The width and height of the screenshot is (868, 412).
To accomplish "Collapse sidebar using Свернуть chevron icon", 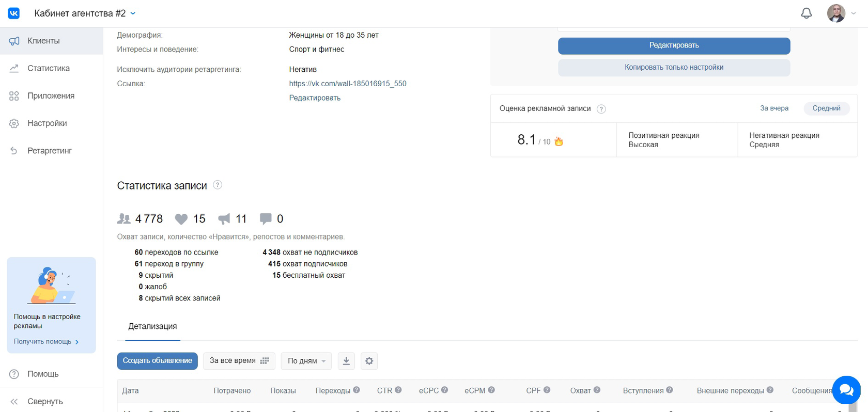I will point(14,401).
